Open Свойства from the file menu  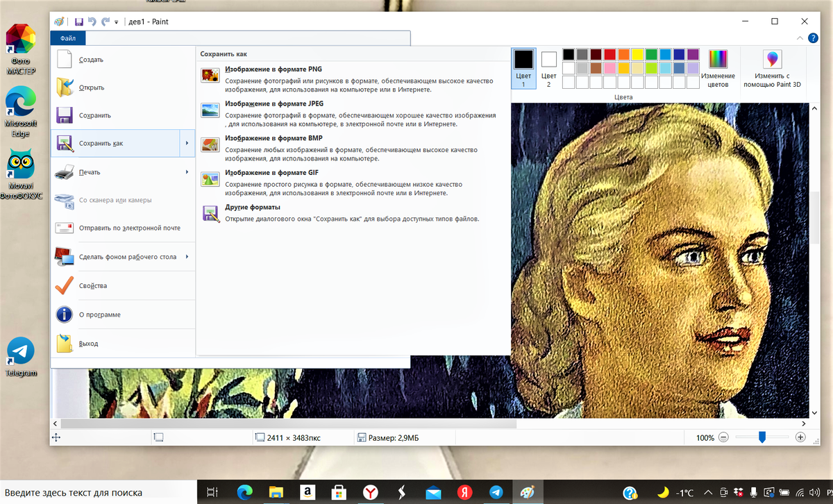(123, 286)
